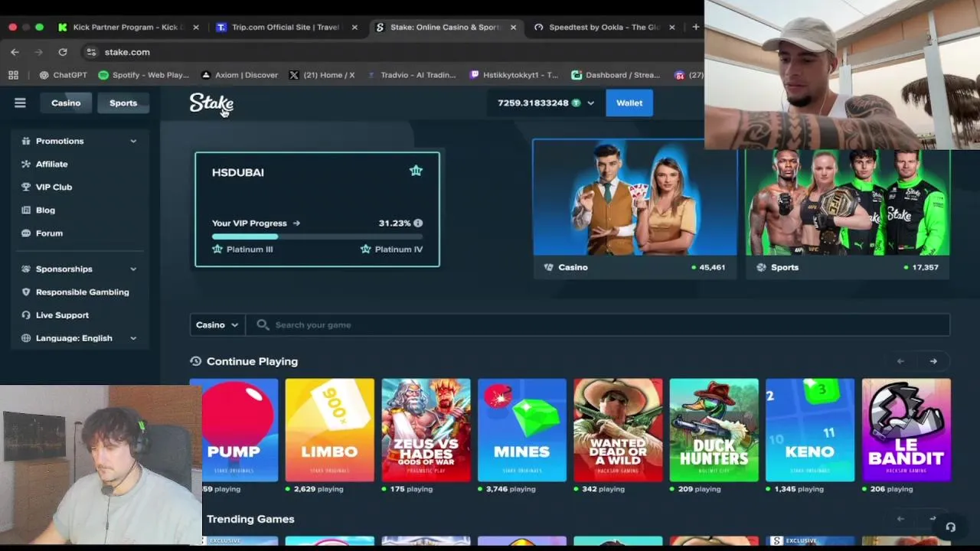This screenshot has width=980, height=551.
Task: Open the Casino search category dropdown
Action: pyautogui.click(x=217, y=324)
